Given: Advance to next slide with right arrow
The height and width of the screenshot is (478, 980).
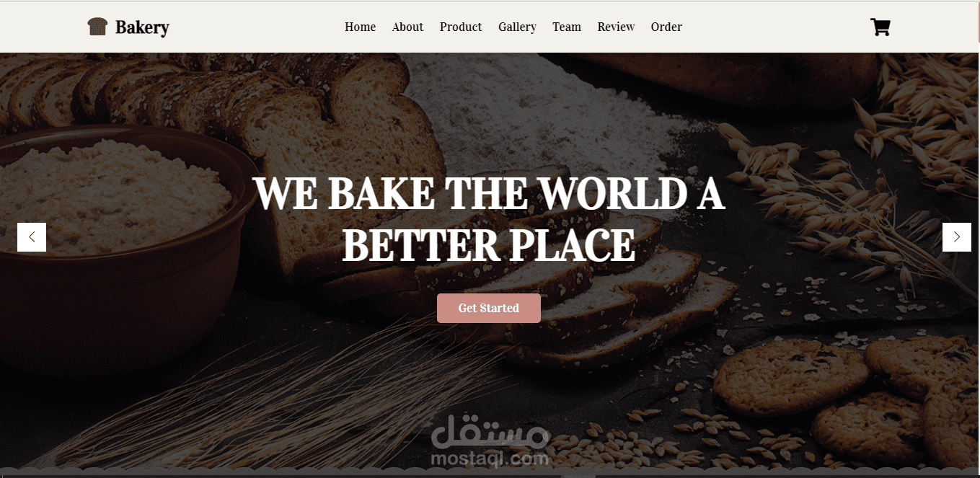Looking at the screenshot, I should pos(957,237).
